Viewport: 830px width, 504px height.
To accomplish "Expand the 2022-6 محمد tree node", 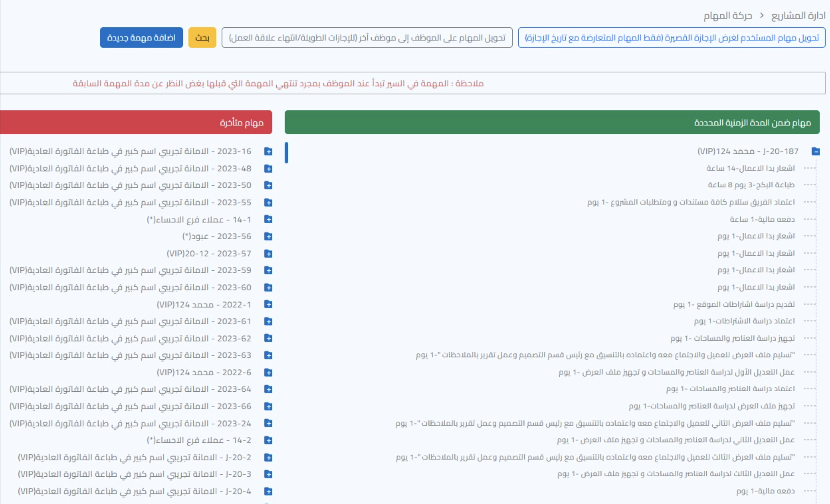I will click(268, 373).
